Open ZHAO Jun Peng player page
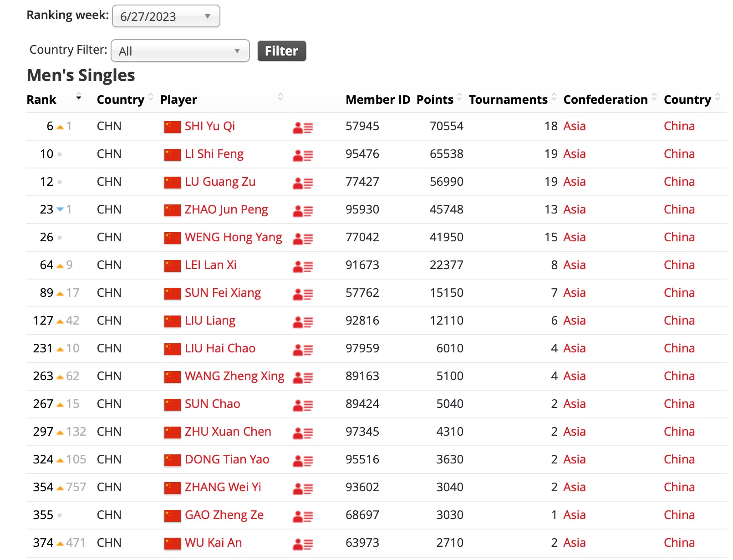This screenshot has height=560, width=733. 226,209
